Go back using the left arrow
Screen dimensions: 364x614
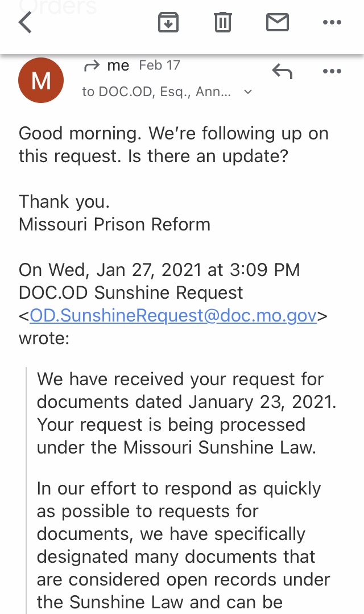[25, 22]
